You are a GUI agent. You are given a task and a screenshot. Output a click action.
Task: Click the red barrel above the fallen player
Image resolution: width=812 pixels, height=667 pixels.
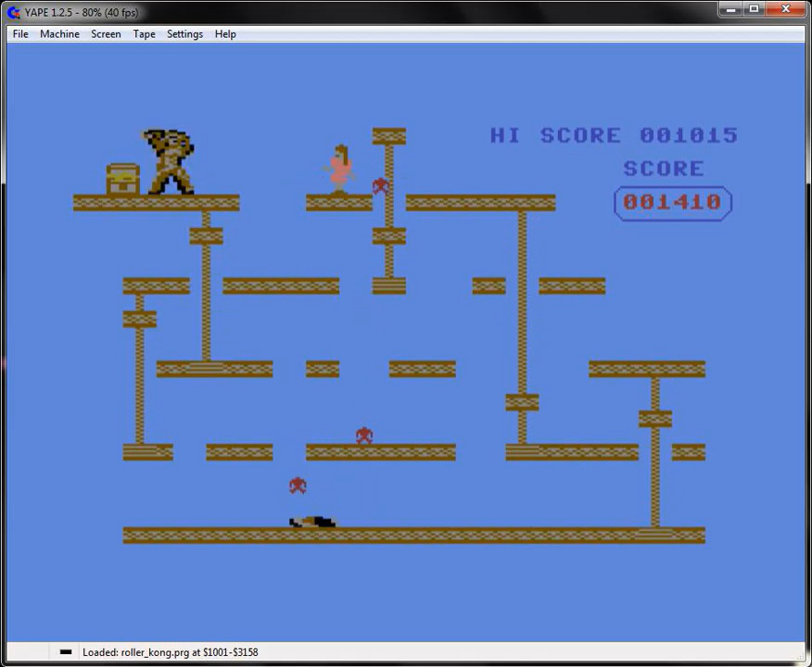point(298,485)
